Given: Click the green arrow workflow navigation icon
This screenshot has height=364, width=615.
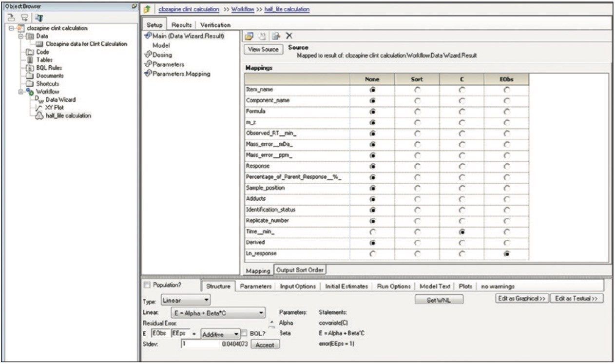Looking at the screenshot, I should [x=148, y=8].
